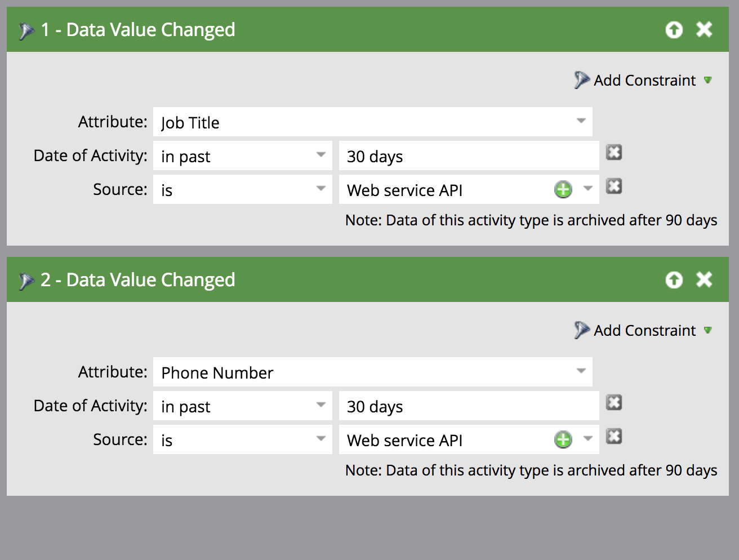Open Add Constraint menu in filter 1
Screen dimensions: 739x560
point(643,80)
